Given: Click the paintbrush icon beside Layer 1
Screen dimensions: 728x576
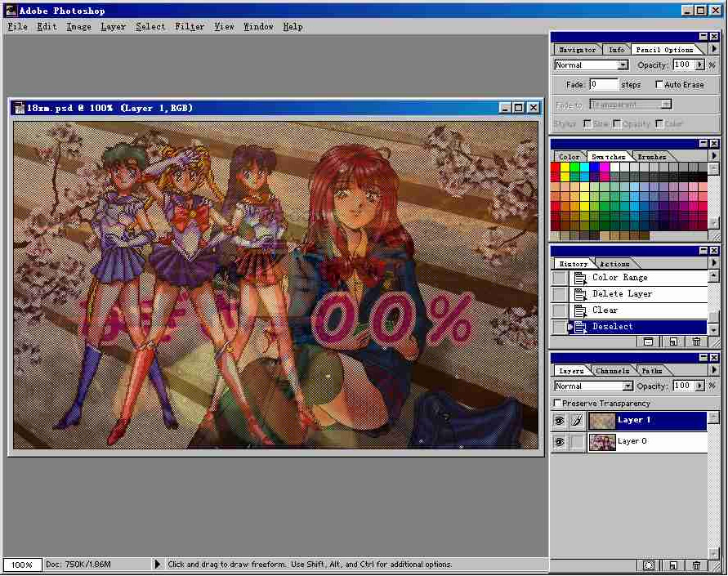Looking at the screenshot, I should 577,421.
